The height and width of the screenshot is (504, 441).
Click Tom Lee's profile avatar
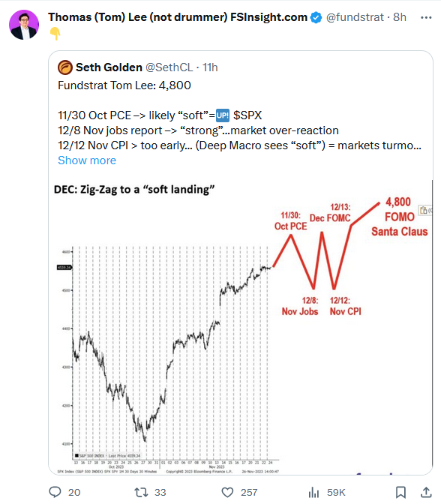tap(24, 25)
